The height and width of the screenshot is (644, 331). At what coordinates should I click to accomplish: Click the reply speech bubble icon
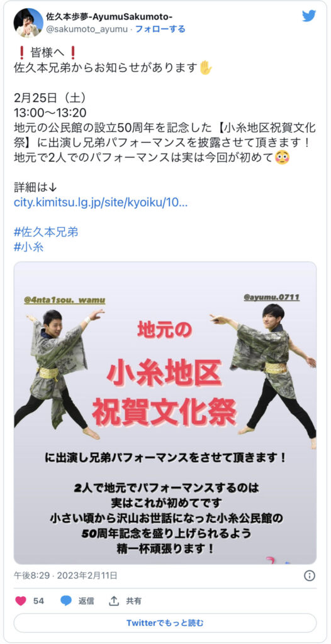66,601
